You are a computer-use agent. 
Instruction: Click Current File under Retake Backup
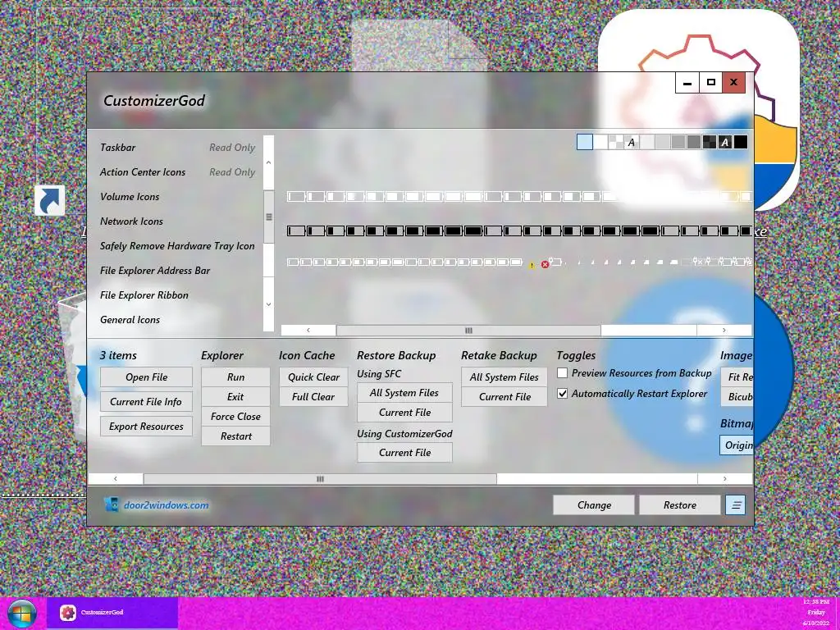(504, 396)
